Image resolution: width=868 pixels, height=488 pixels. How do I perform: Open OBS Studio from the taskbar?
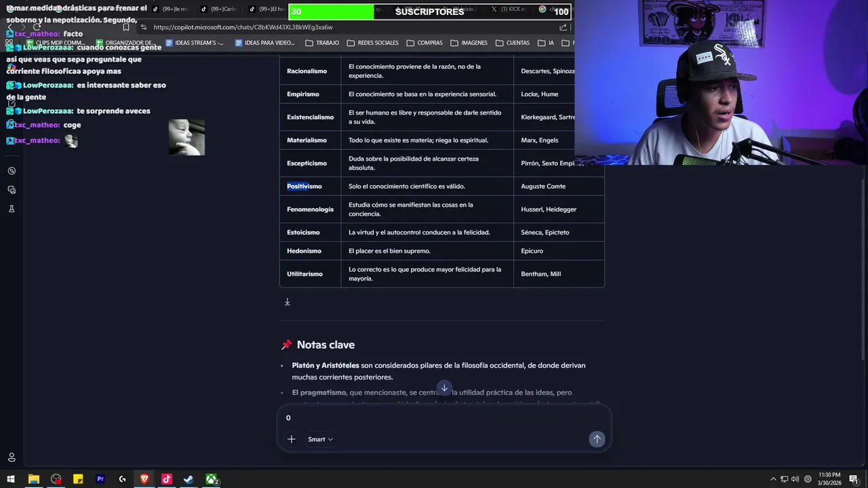click(x=56, y=479)
